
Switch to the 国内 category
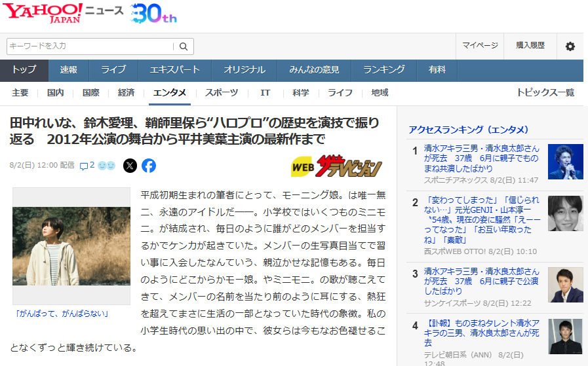(x=56, y=93)
